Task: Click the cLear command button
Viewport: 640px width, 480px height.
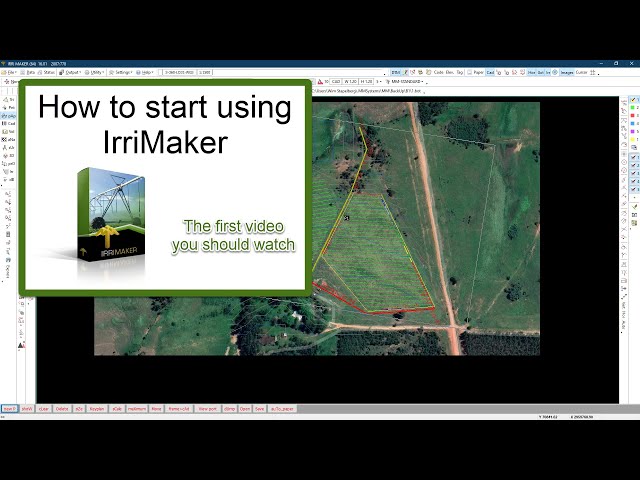Action: click(44, 409)
